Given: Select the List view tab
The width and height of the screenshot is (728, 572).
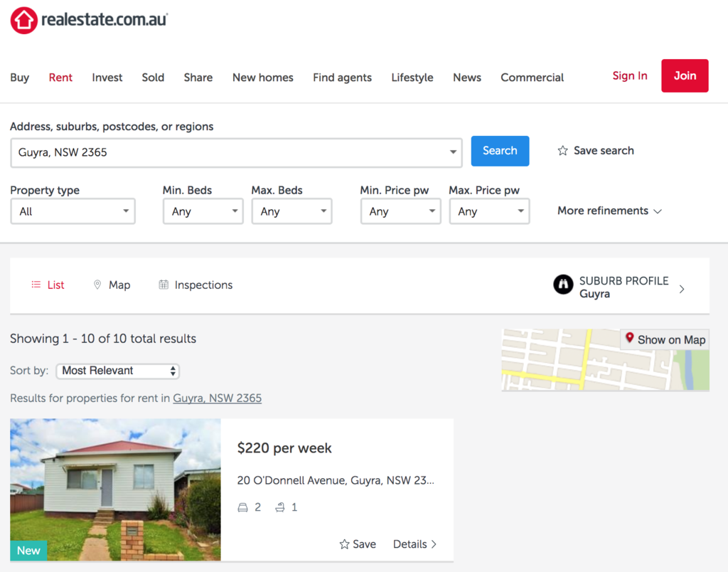Looking at the screenshot, I should (x=48, y=285).
